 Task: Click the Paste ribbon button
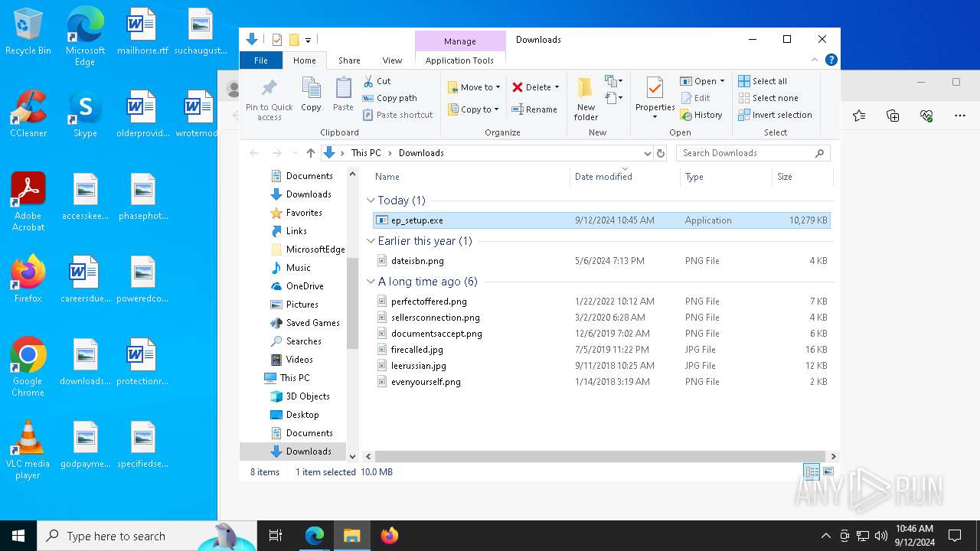(x=343, y=94)
